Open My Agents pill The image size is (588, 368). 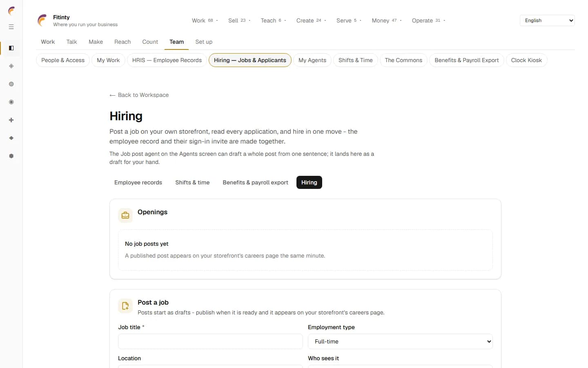click(312, 60)
